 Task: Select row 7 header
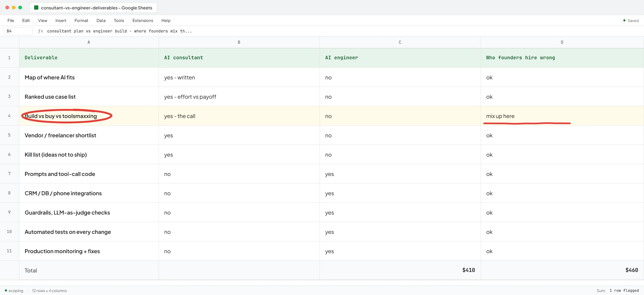(x=9, y=174)
